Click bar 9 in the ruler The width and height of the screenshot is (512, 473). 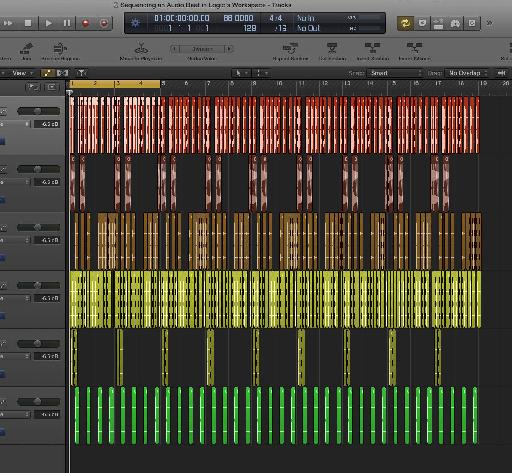[254, 83]
